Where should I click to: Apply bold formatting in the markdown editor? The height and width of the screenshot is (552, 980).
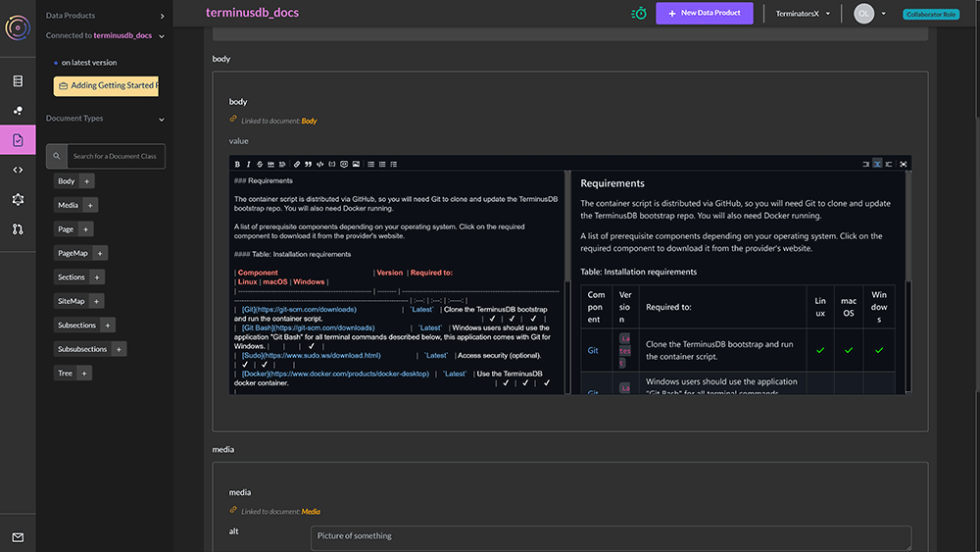[x=237, y=164]
